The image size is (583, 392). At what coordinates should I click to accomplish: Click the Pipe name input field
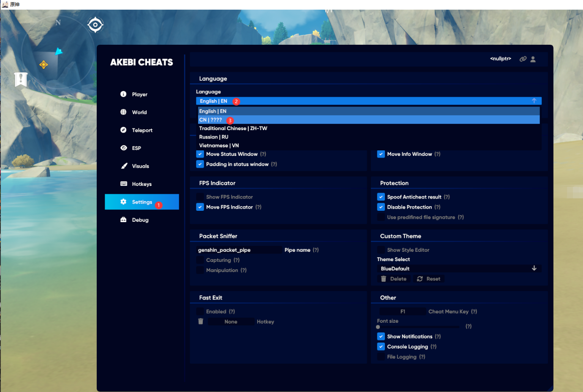(x=239, y=250)
